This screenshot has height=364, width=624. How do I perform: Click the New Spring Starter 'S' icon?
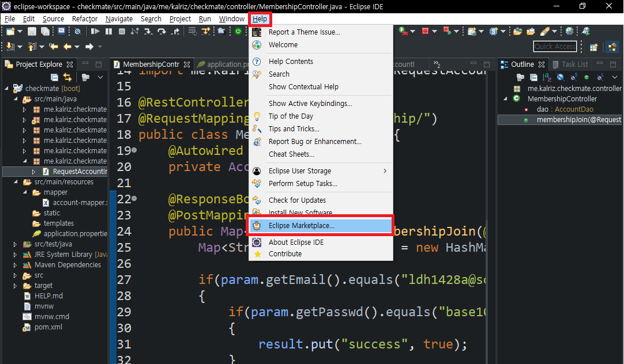(x=494, y=31)
